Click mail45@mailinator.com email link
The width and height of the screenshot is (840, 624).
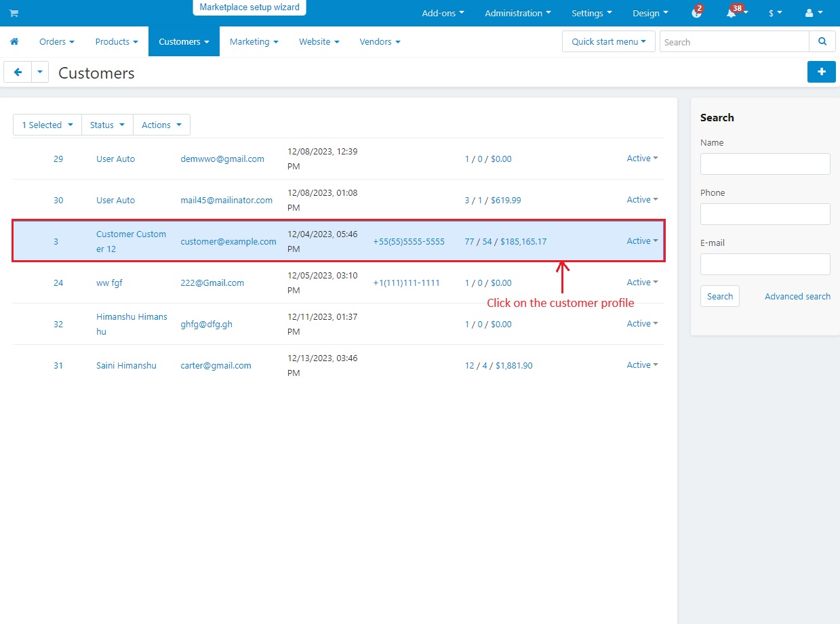click(226, 200)
